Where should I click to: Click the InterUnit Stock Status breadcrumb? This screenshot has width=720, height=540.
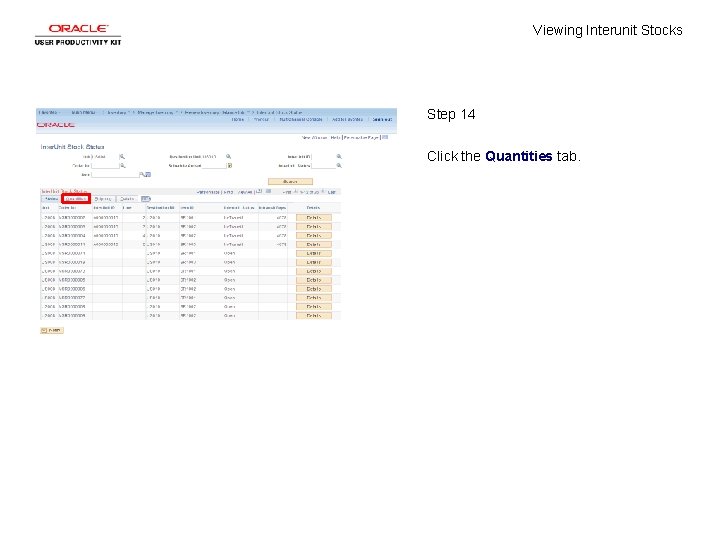point(279,112)
